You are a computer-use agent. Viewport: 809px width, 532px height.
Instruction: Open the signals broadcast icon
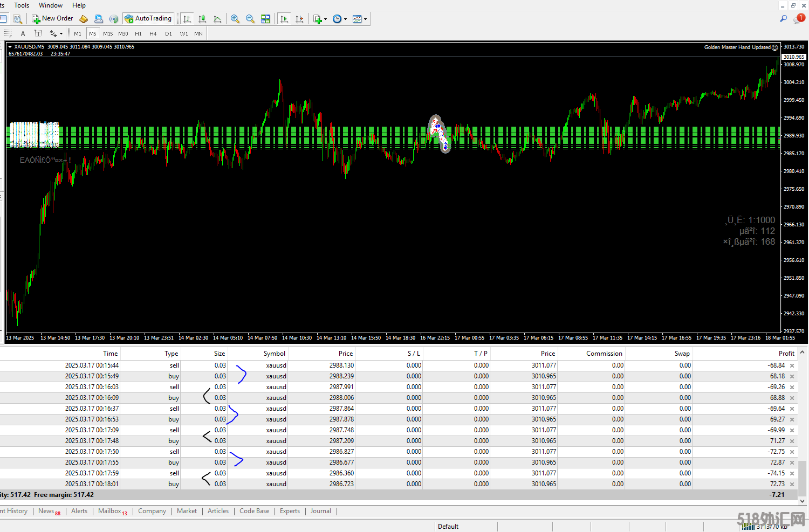point(114,19)
